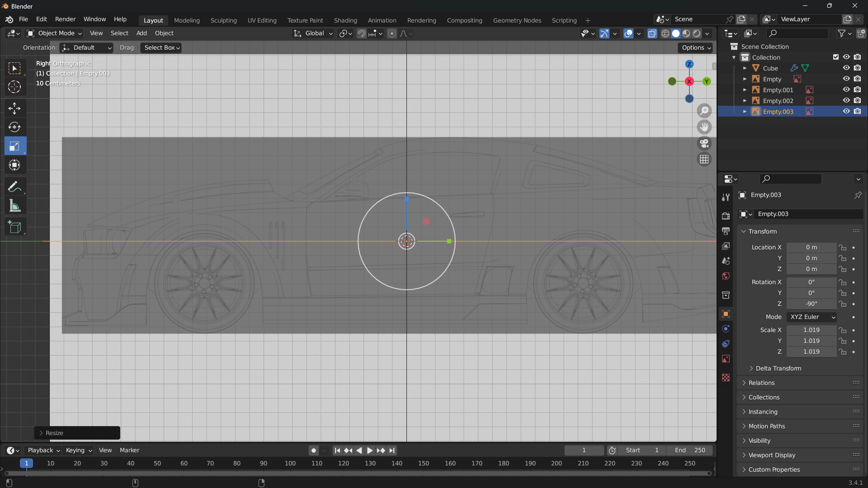This screenshot has width=868, height=488.
Task: Toggle camera view in viewport
Action: (x=704, y=143)
